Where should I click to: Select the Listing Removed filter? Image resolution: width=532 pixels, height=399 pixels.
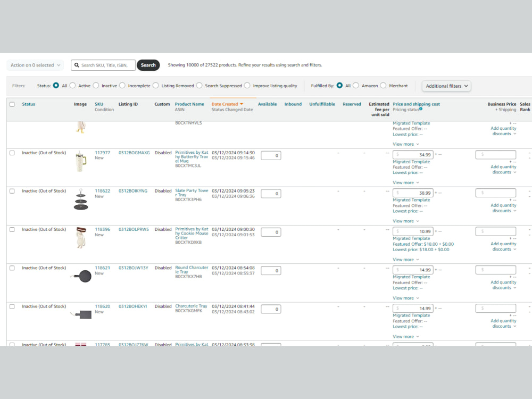tap(156, 86)
